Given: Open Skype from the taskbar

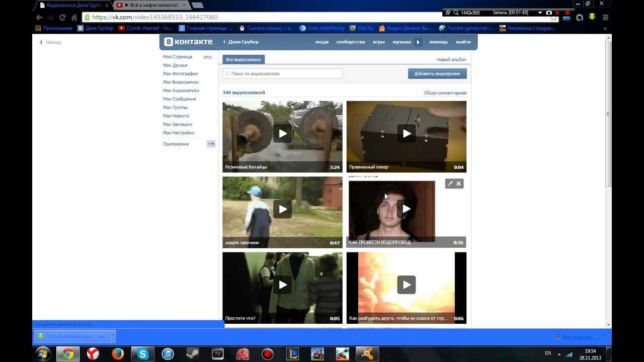Looking at the screenshot, I should pyautogui.click(x=143, y=354).
